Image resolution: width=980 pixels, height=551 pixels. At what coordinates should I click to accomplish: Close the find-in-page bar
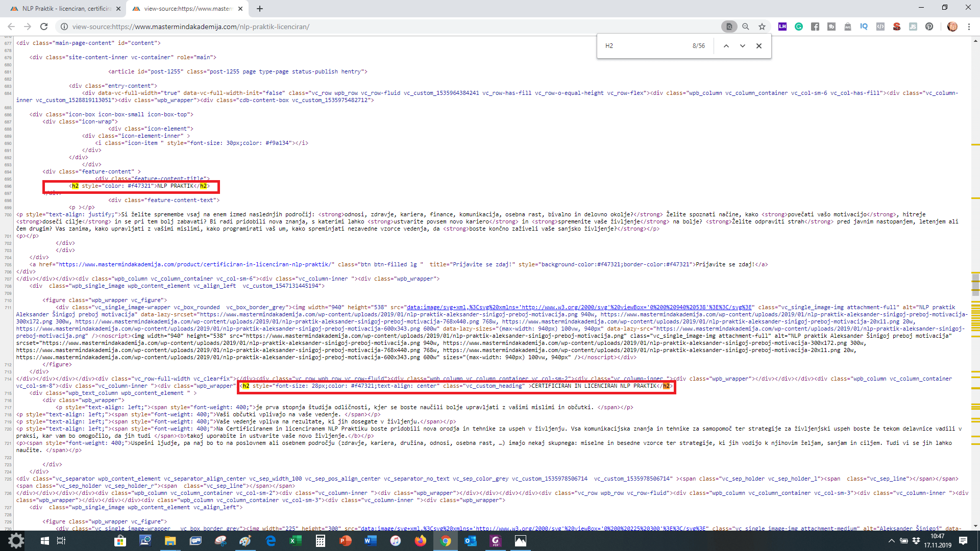point(759,46)
